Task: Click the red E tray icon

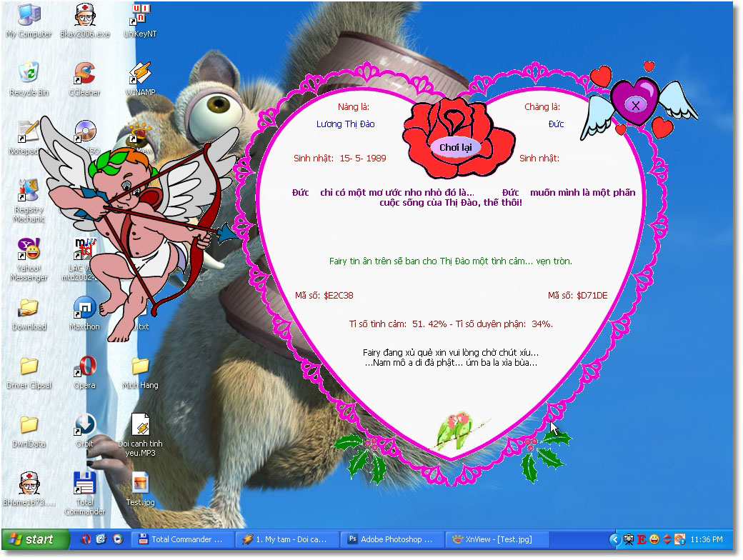Action: pyautogui.click(x=642, y=539)
